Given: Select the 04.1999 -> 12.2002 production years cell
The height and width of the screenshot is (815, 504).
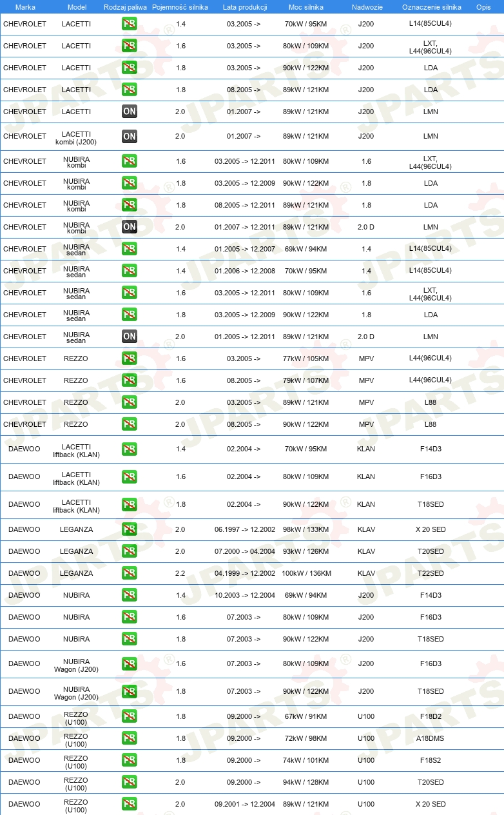Looking at the screenshot, I should coord(245,573).
